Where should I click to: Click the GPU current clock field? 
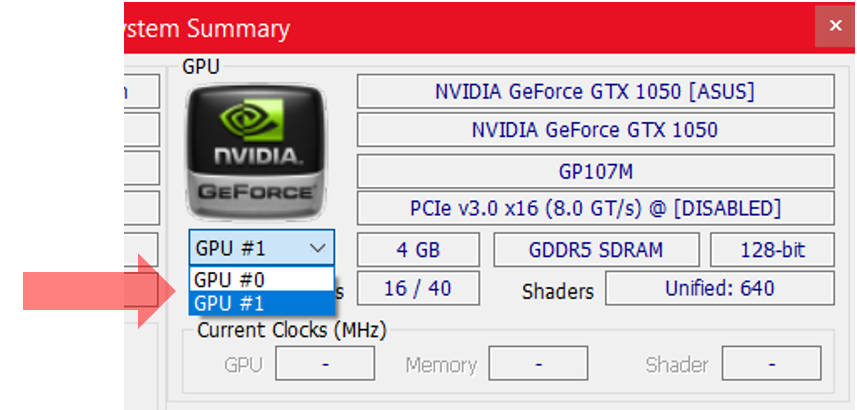[x=325, y=365]
